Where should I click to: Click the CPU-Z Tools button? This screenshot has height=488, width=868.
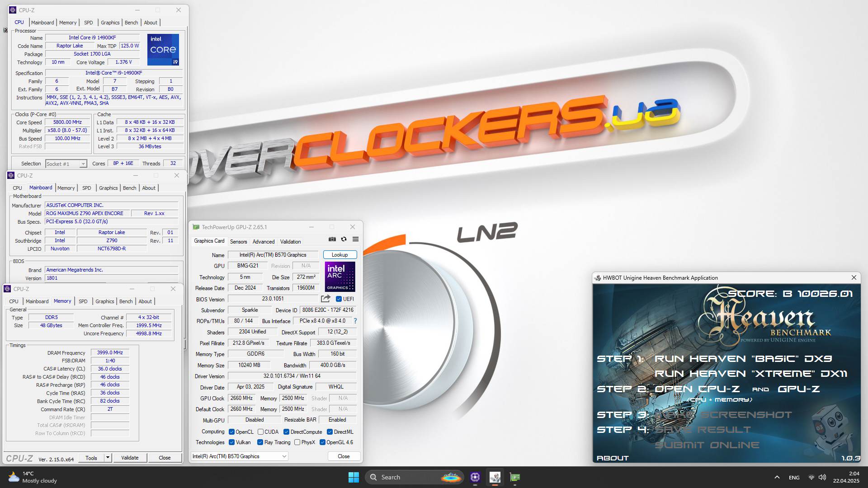(x=91, y=458)
